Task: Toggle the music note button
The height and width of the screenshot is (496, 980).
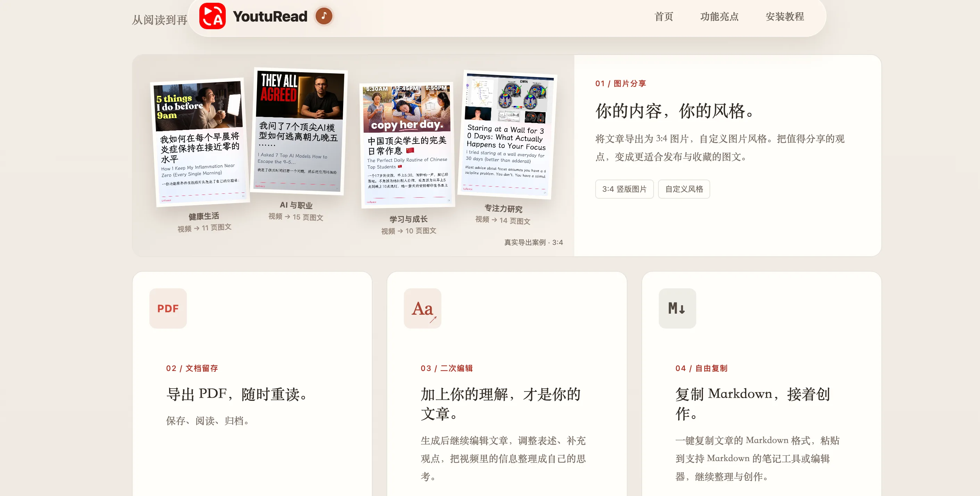Action: point(324,16)
